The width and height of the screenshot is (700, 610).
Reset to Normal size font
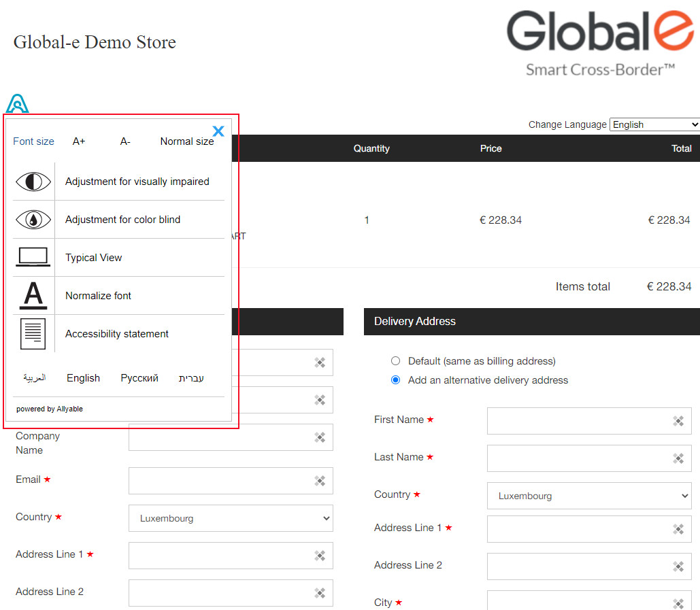point(187,141)
